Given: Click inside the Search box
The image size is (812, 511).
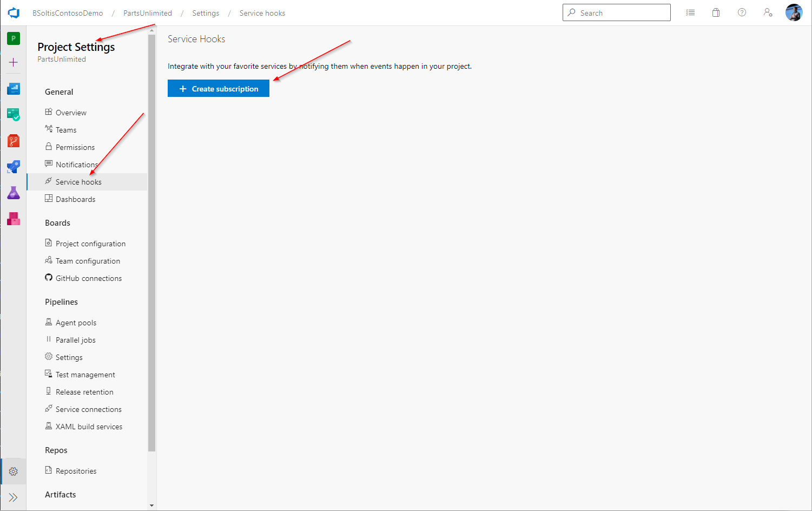Looking at the screenshot, I should (x=622, y=12).
